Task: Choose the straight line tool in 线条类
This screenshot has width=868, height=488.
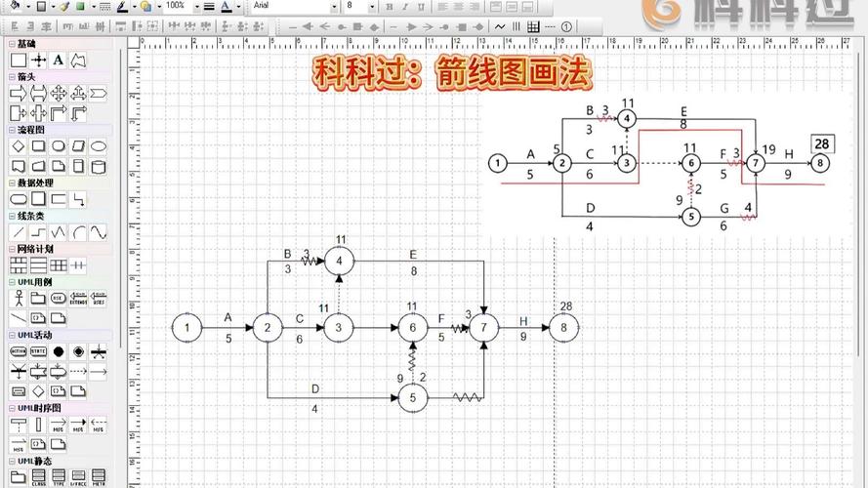Action: (19, 232)
